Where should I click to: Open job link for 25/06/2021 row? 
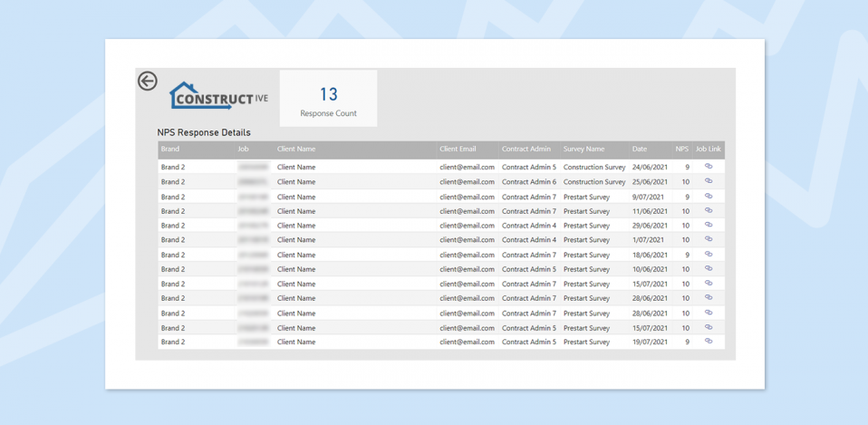[x=709, y=181]
